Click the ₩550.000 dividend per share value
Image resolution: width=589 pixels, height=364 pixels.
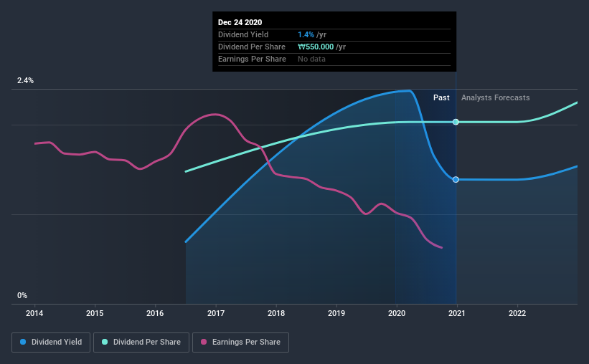point(316,47)
